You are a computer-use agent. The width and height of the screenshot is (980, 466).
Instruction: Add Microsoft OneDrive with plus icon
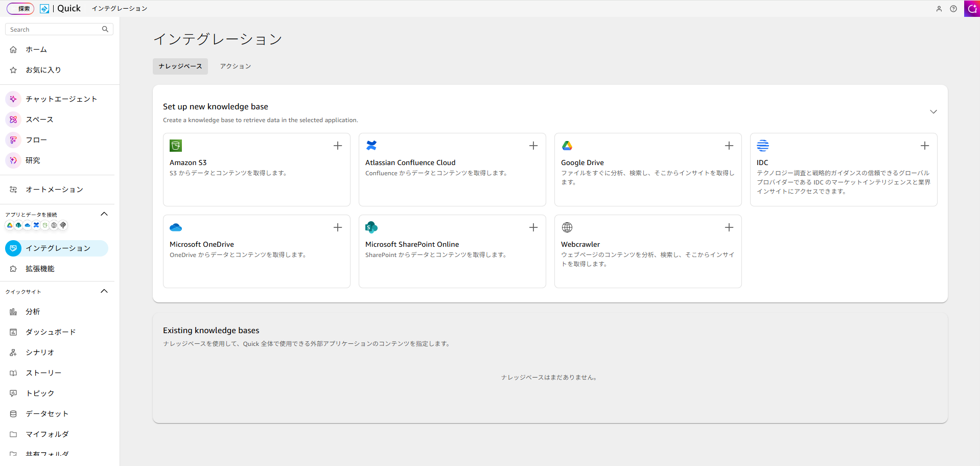pos(338,227)
